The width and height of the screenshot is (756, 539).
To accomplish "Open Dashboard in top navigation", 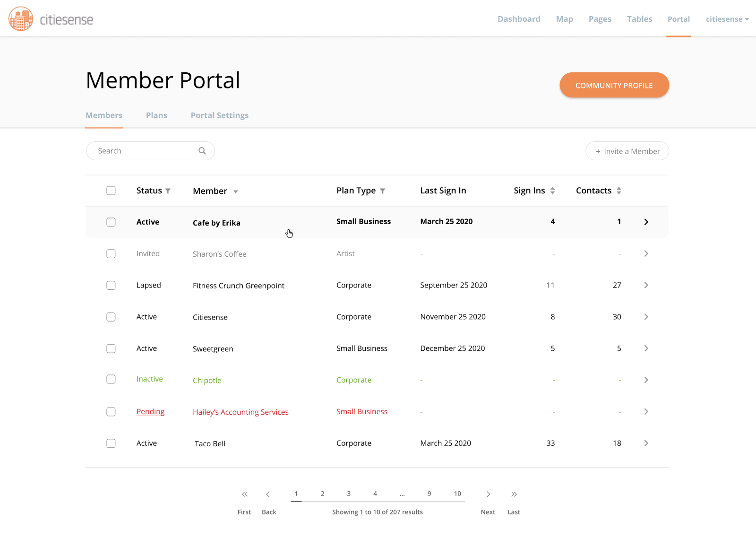I will coord(519,19).
